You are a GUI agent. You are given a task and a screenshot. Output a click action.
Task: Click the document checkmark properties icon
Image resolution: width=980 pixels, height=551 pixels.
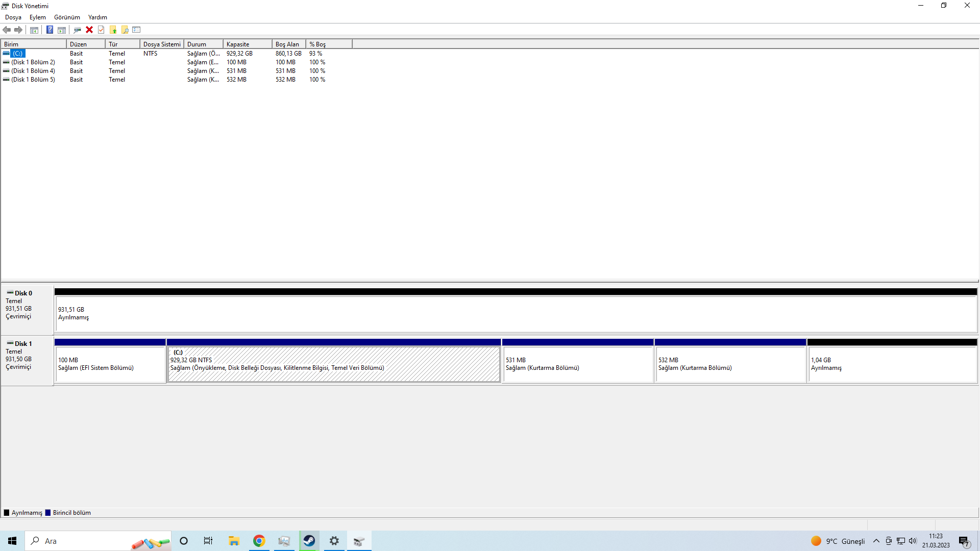[101, 30]
